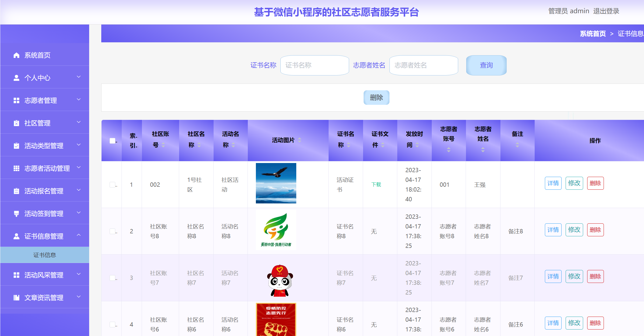The image size is (644, 336).
Task: Click the 下载 link in row 1
Action: click(376, 185)
